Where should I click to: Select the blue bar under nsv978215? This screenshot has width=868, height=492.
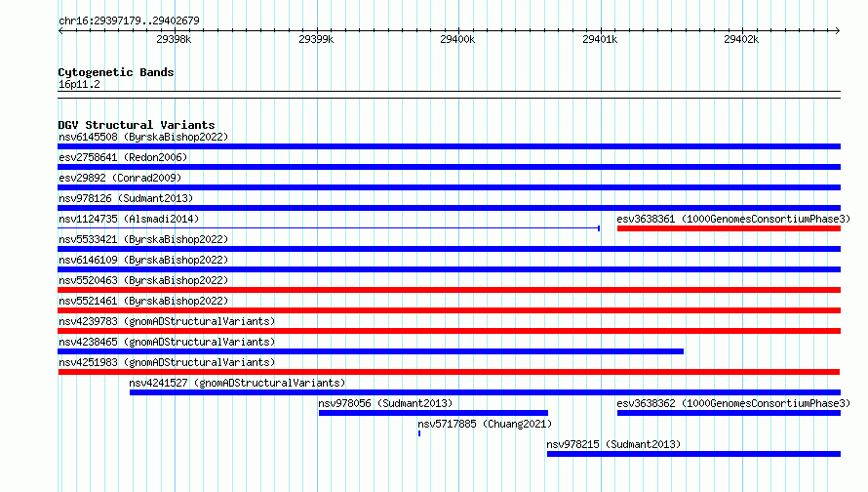(693, 454)
